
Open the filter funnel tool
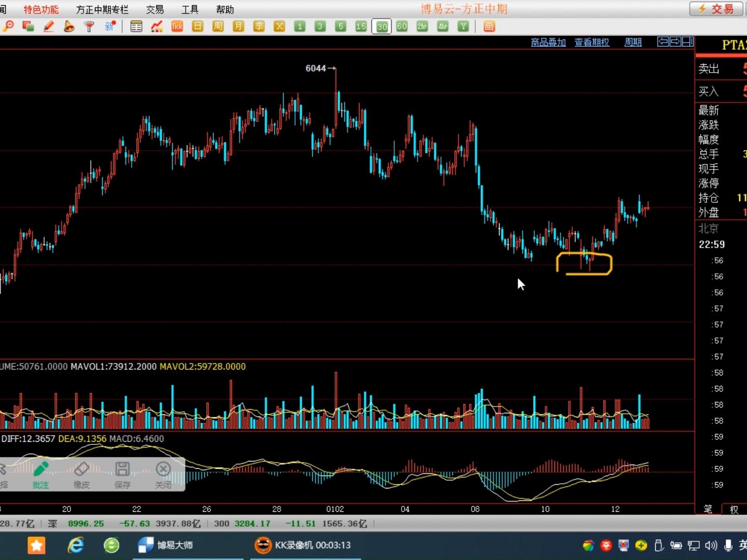(89, 26)
